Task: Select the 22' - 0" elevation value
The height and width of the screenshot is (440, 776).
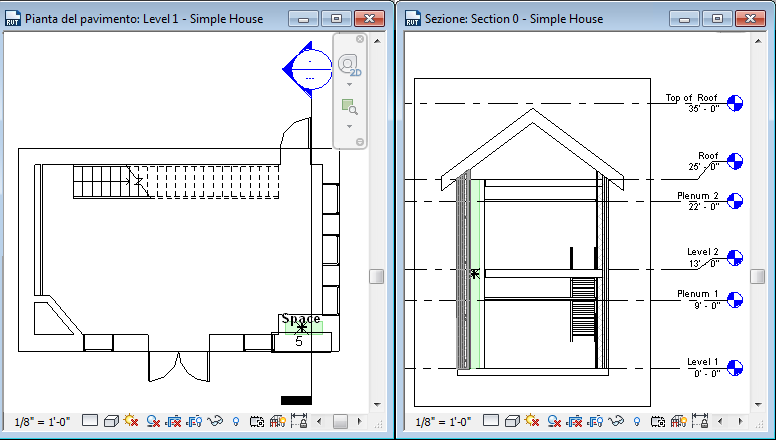Action: click(x=703, y=206)
